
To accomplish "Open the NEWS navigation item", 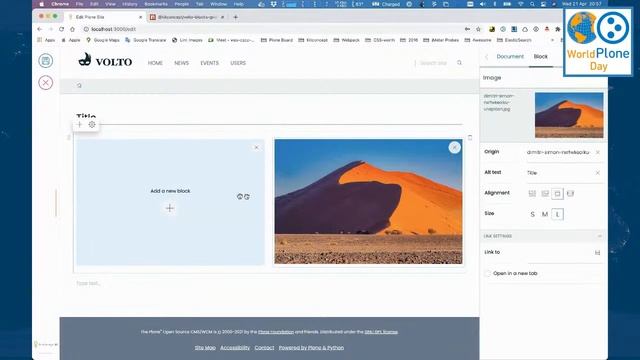I will [x=181, y=63].
